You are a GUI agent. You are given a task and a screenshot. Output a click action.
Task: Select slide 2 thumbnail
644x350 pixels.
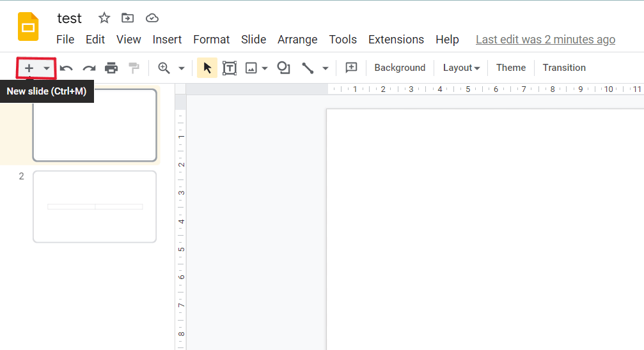point(95,207)
